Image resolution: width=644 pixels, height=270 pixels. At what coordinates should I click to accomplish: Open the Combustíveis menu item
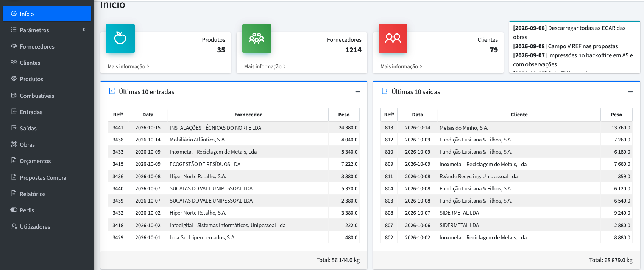pos(47,96)
